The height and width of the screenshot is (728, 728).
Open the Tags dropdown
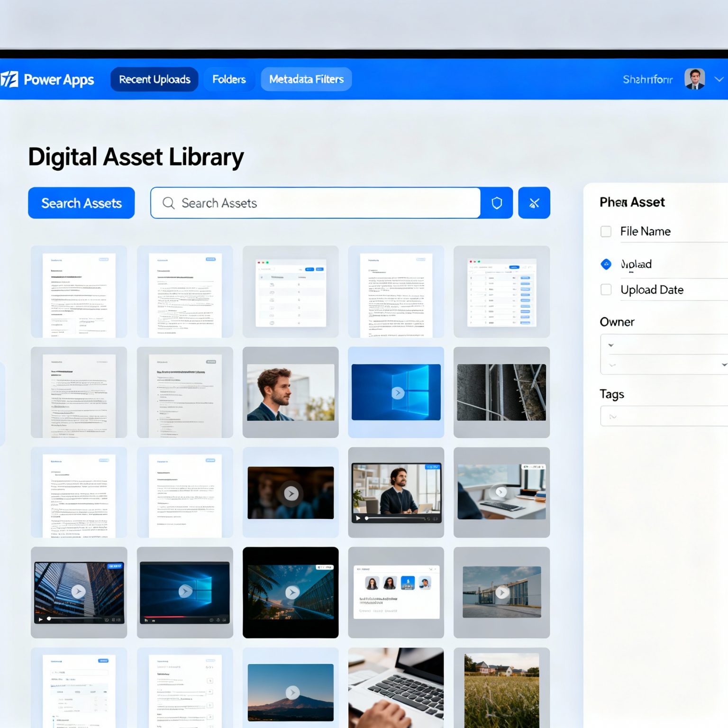(x=664, y=416)
